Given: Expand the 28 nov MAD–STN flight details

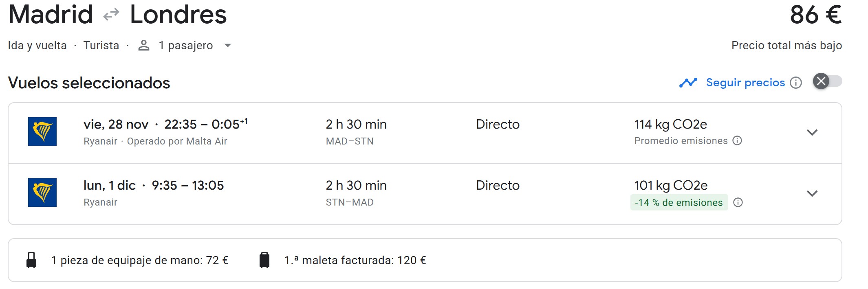Looking at the screenshot, I should 812,133.
